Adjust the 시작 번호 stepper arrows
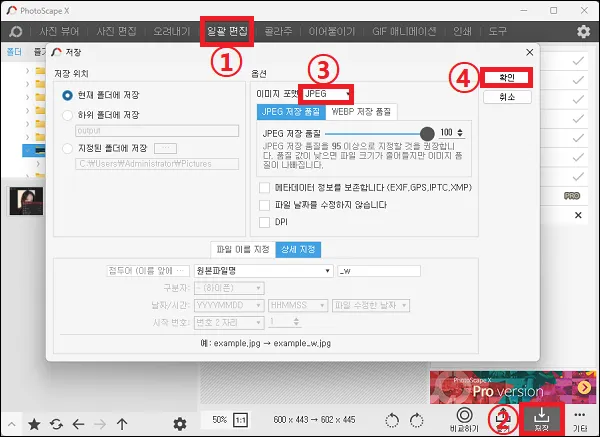This screenshot has width=600, height=437. point(296,322)
